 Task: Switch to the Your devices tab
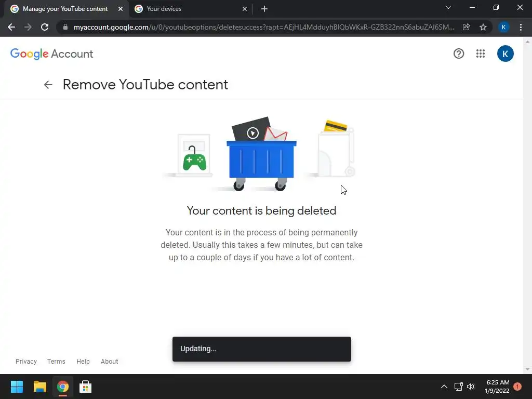[x=190, y=9]
